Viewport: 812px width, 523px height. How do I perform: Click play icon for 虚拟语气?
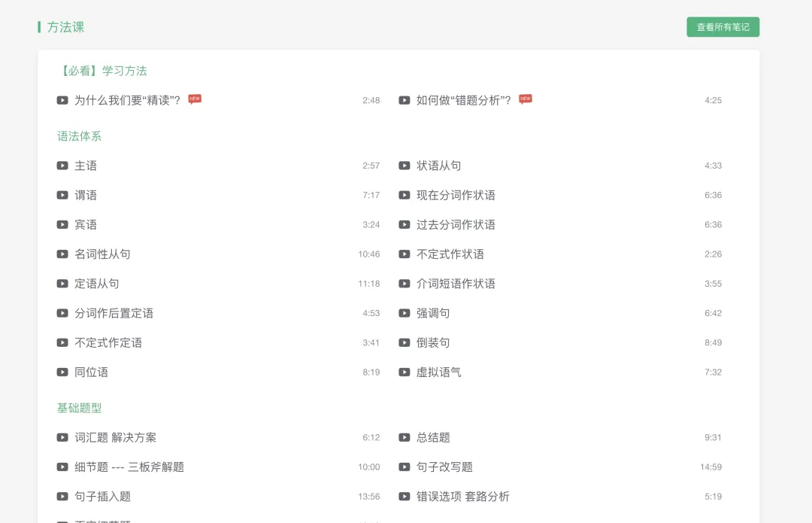[404, 372]
